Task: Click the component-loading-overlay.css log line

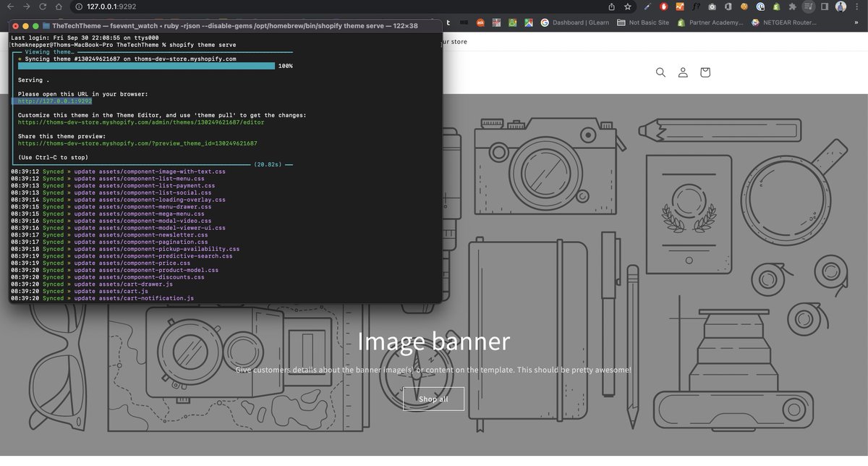Action: point(118,200)
